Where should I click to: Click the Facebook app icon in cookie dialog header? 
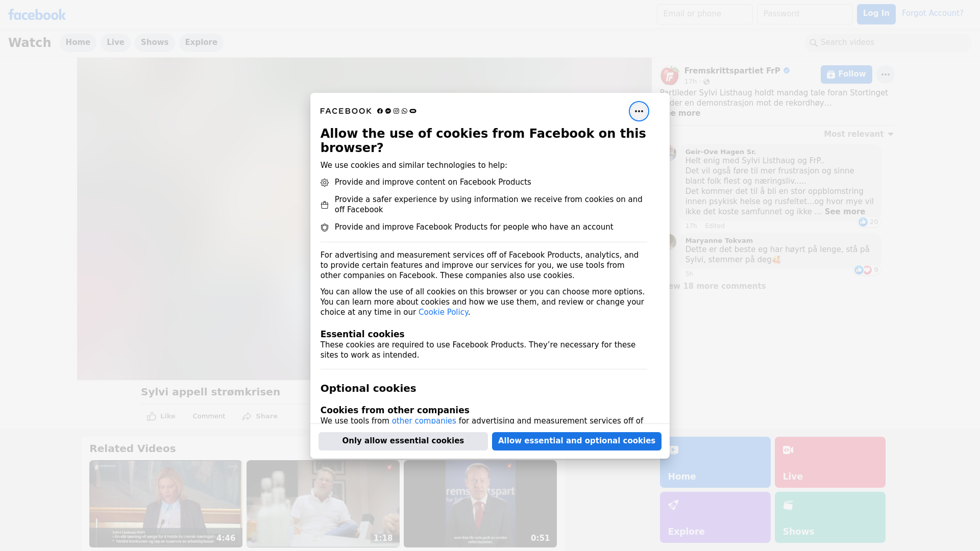(380, 111)
